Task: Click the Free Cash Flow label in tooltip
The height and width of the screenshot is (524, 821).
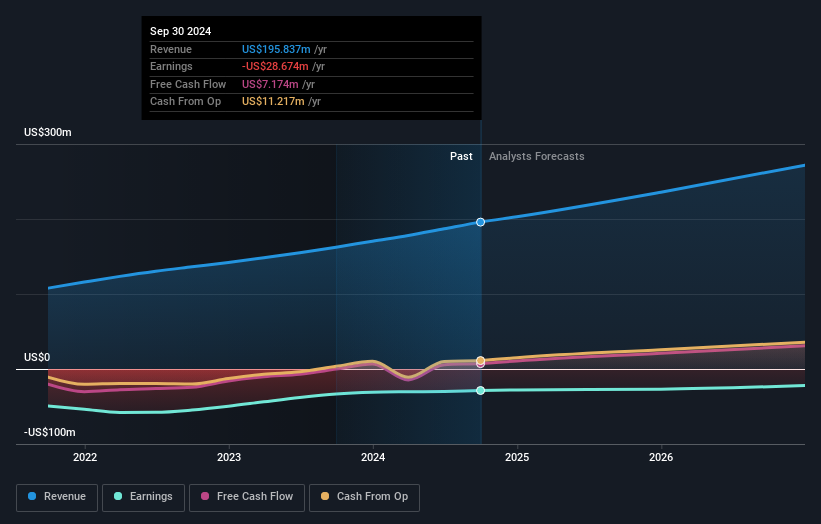Action: [188, 84]
